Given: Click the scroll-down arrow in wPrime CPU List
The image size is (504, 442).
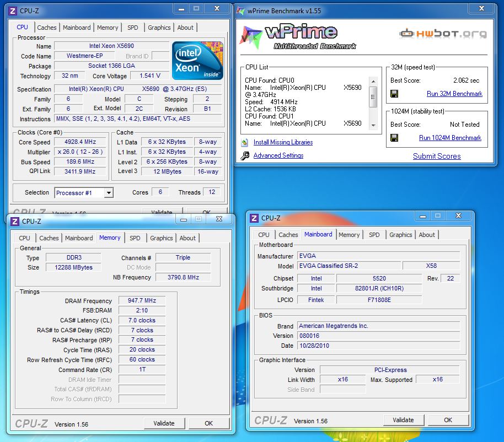Looking at the screenshot, I should click(x=373, y=126).
